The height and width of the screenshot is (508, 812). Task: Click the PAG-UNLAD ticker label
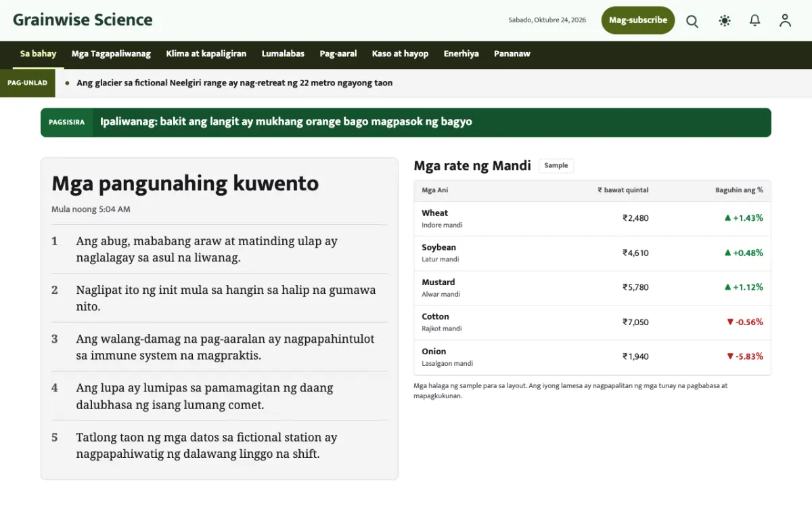(x=28, y=83)
